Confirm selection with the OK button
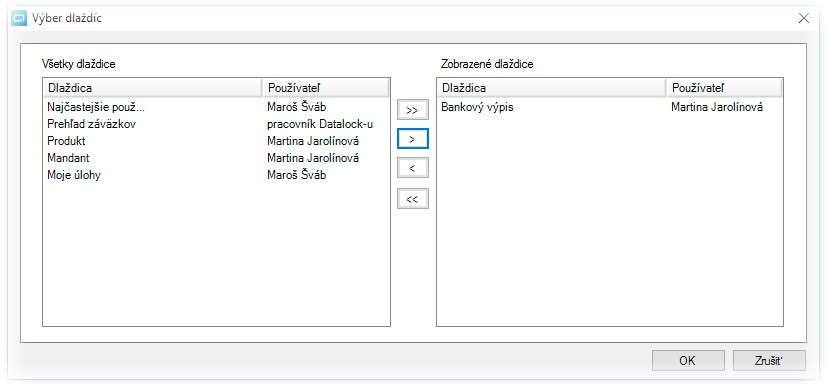The height and width of the screenshot is (387, 827). coord(687,361)
